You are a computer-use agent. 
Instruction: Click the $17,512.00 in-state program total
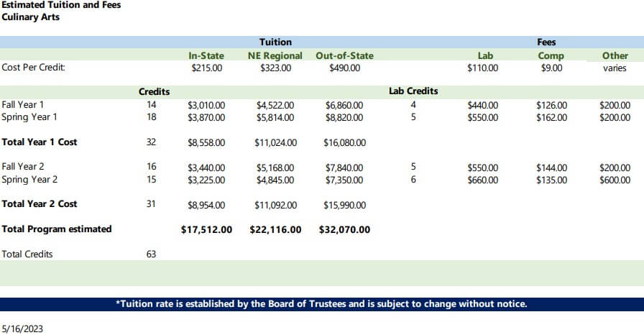[206, 229]
